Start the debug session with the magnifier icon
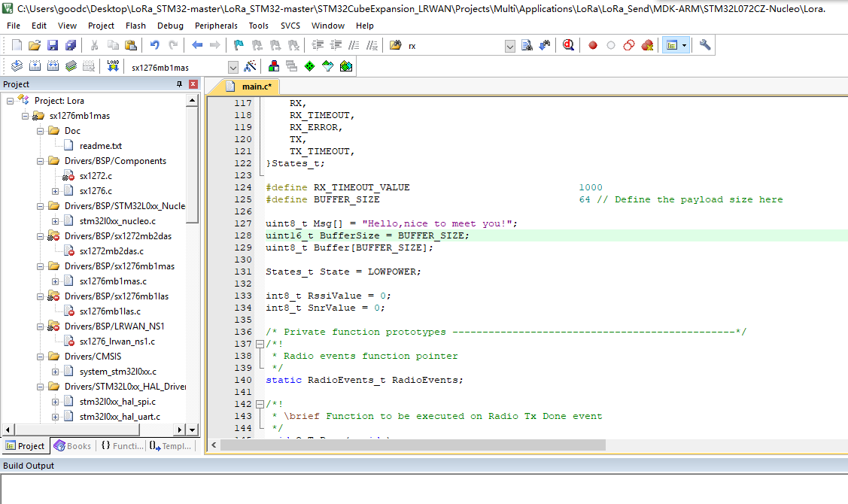 (568, 45)
